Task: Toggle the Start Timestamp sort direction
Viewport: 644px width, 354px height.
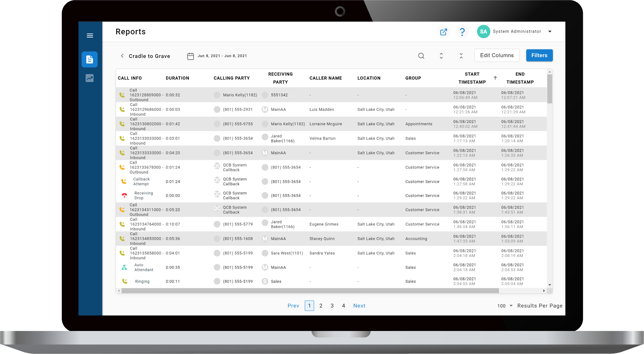Action: coord(495,78)
